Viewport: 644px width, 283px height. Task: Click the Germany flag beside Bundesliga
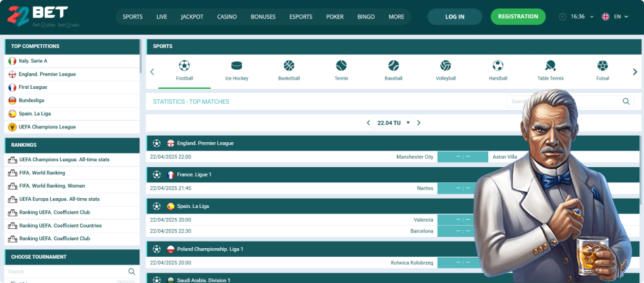click(12, 100)
